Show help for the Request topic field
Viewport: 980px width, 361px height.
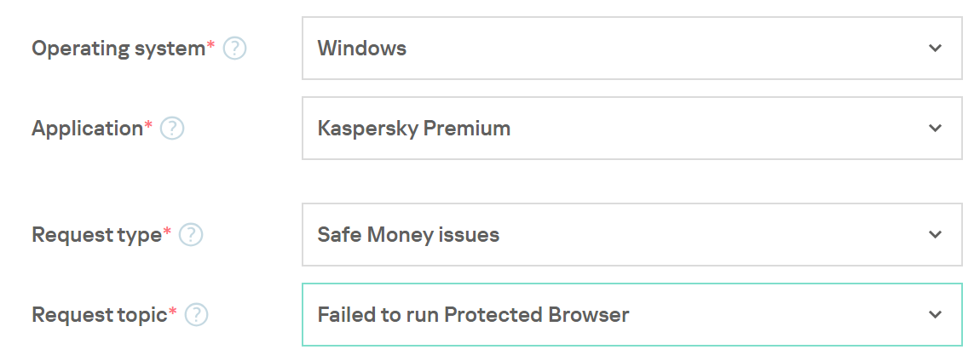pyautogui.click(x=197, y=315)
